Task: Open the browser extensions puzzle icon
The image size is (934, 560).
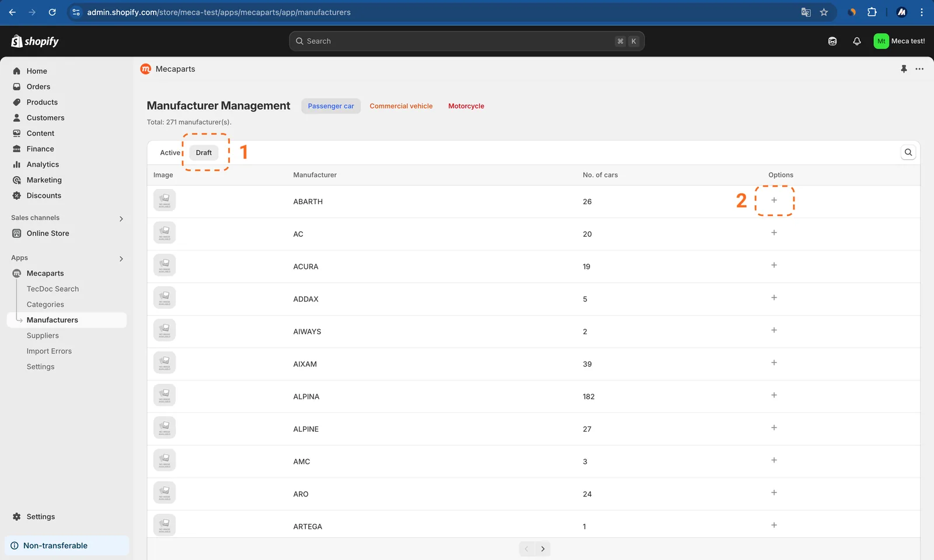Action: [872, 12]
